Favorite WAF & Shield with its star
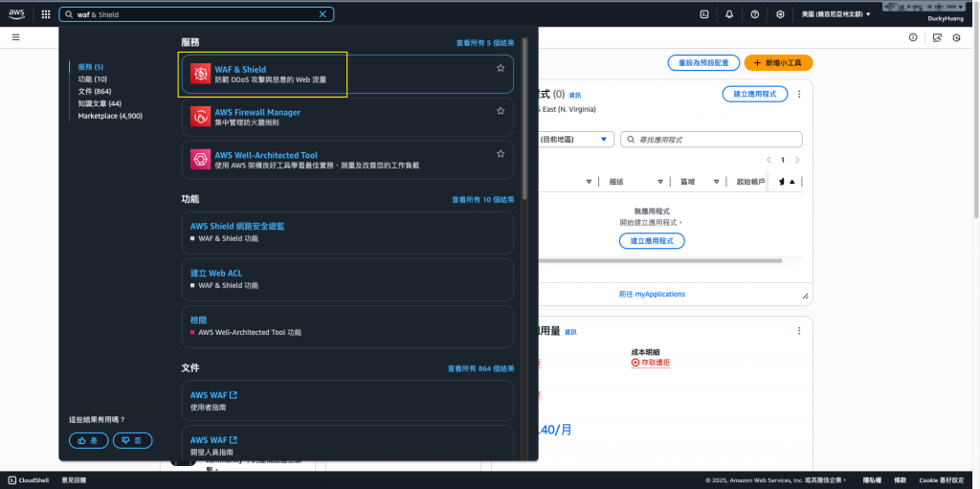Image resolution: width=980 pixels, height=489 pixels. (x=501, y=68)
